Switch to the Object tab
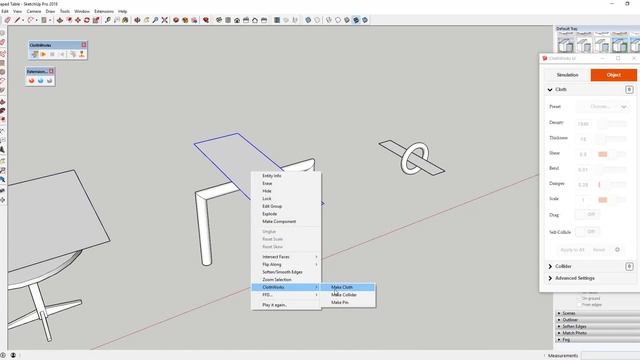This screenshot has height=360, width=640. click(613, 75)
